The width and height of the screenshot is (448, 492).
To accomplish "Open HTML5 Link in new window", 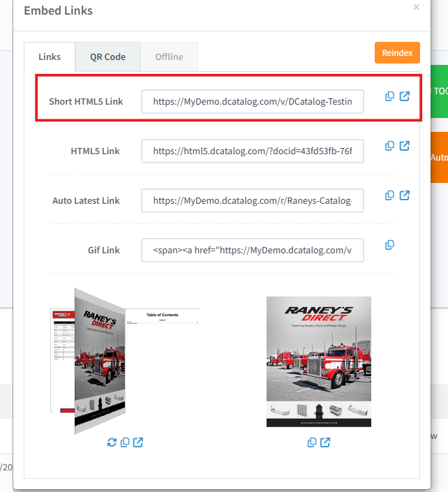I will click(x=405, y=146).
